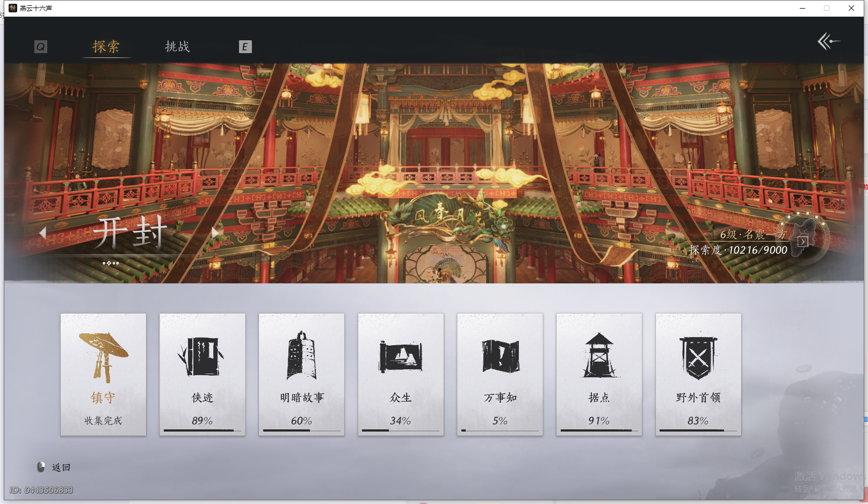868x504 pixels.
Task: Select the 据点 watchtower icon
Action: tap(599, 354)
